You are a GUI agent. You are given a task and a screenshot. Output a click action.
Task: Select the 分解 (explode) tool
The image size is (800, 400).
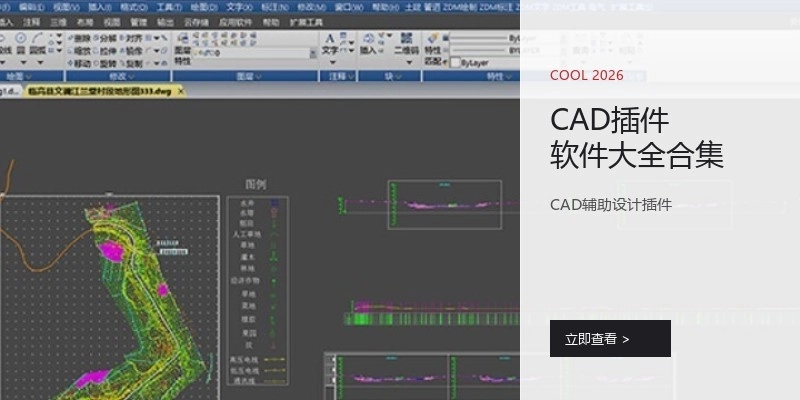(x=105, y=38)
